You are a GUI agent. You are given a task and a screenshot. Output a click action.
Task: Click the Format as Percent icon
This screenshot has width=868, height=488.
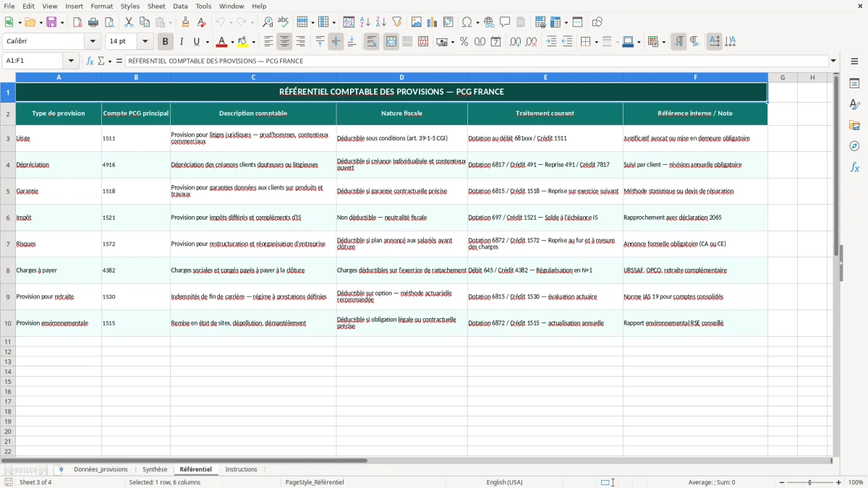(464, 42)
